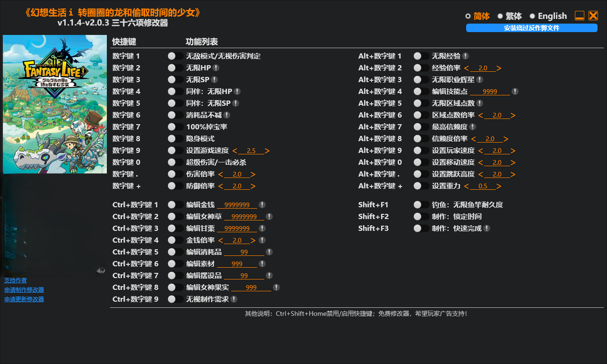This screenshot has height=364, width=607.
Task: Click info icon beside 消耗品不减
Action: [226, 115]
